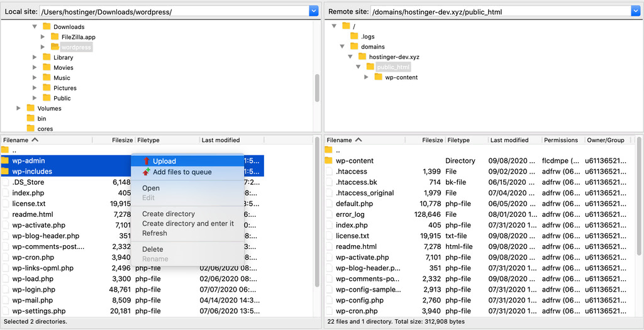Image resolution: width=644 pixels, height=330 pixels.
Task: Click the red Upload arrow icon
Action: point(147,162)
